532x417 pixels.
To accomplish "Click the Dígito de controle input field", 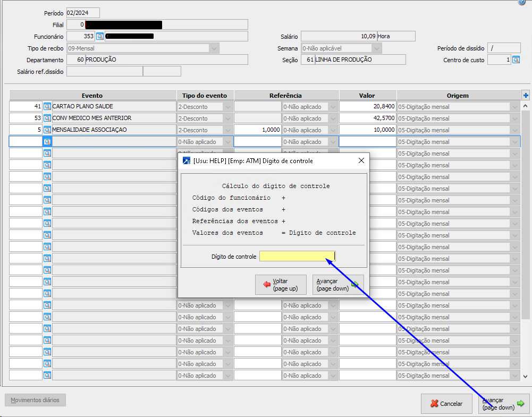I will [297, 257].
